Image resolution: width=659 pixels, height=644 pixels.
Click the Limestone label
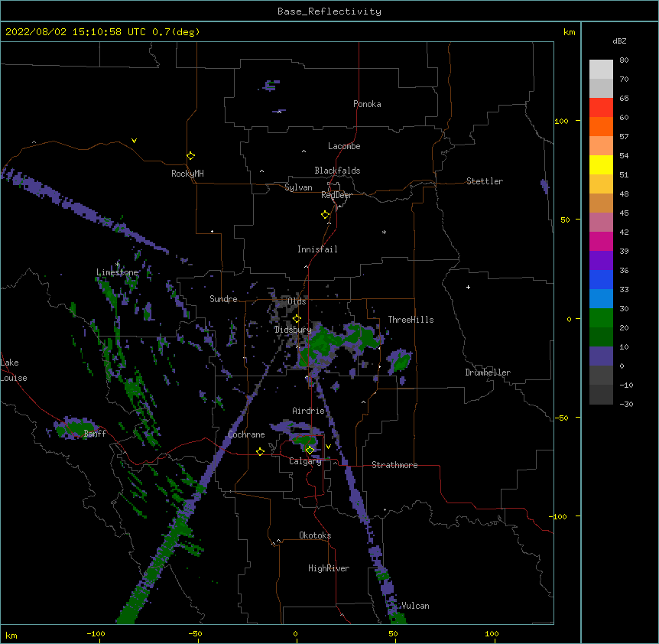click(x=117, y=272)
